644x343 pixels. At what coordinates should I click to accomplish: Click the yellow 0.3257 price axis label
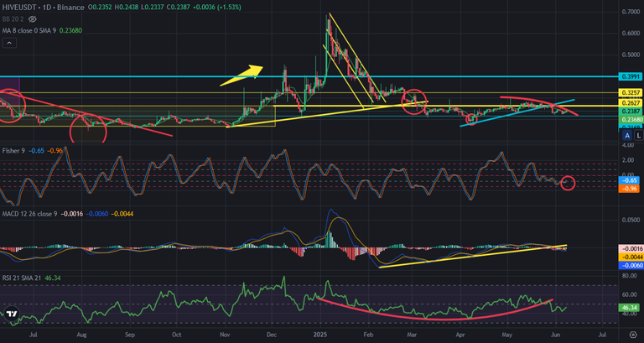(630, 93)
